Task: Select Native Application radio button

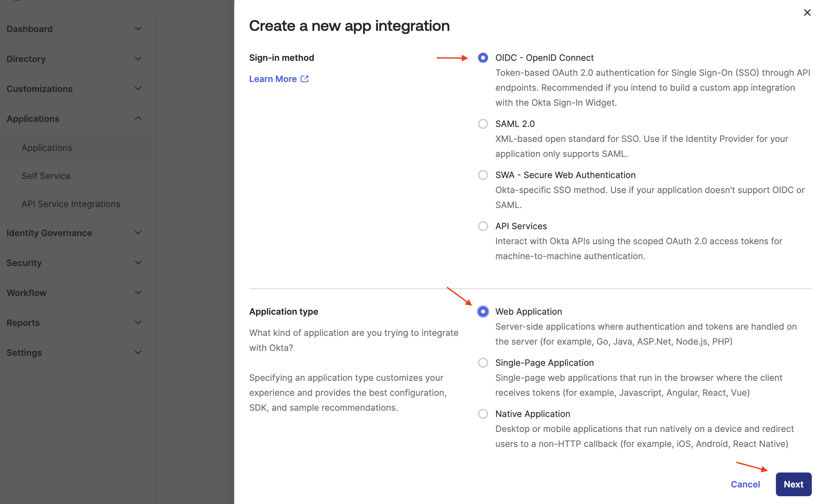Action: [483, 414]
